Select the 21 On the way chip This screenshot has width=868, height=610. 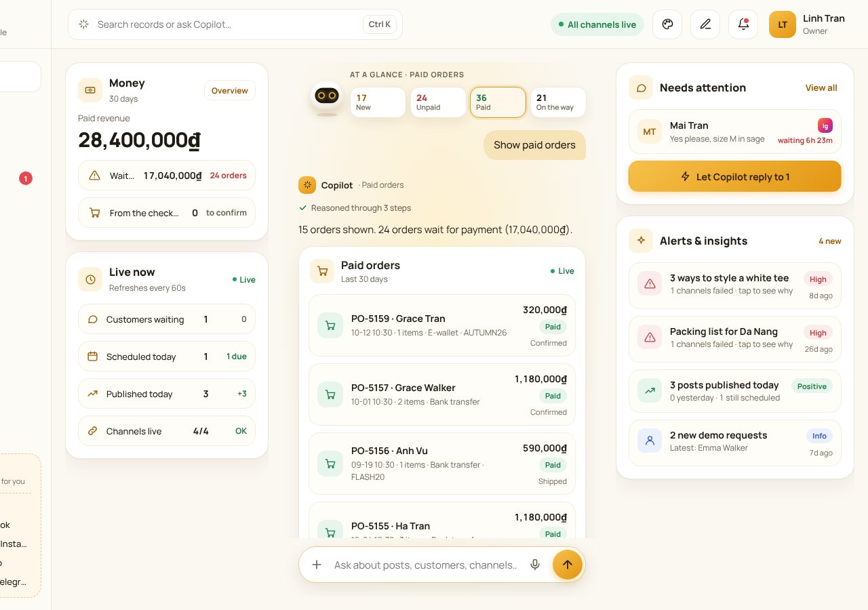coord(558,102)
